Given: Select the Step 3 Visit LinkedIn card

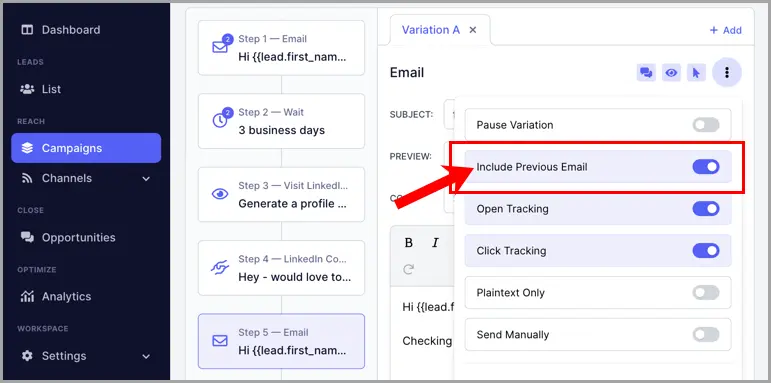Looking at the screenshot, I should click(281, 195).
